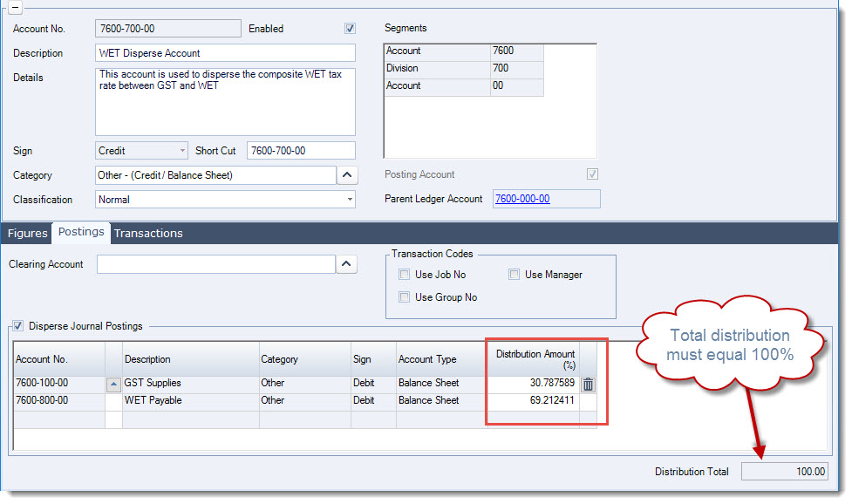Click into the Details text area
852x504 pixels.
225,101
